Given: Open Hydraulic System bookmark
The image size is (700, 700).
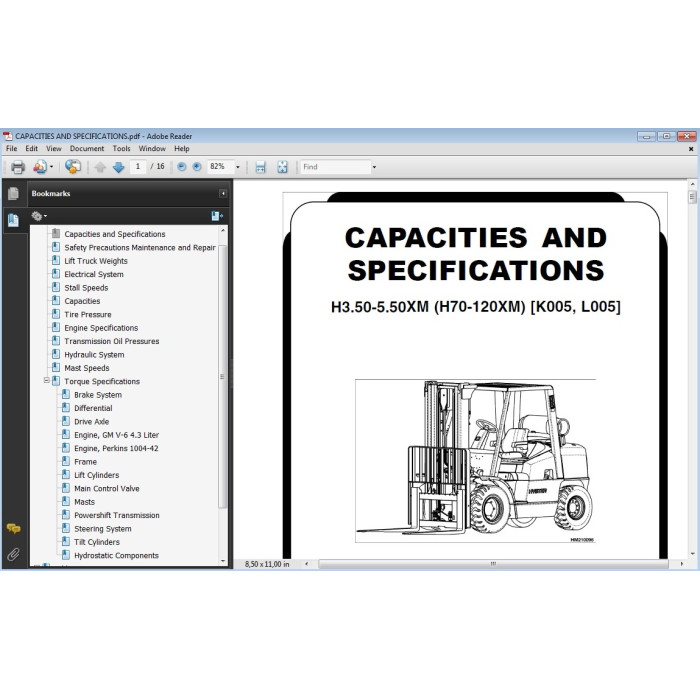Looking at the screenshot, I should coord(94,354).
